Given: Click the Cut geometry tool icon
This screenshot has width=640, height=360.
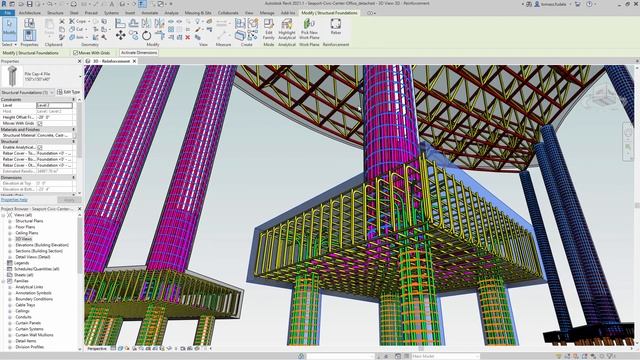Looking at the screenshot, I should (x=72, y=29).
